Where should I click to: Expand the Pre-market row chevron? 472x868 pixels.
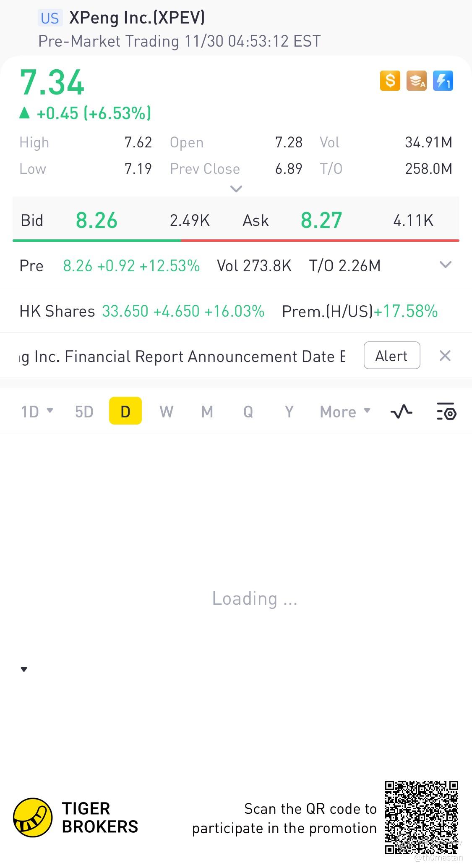445,265
